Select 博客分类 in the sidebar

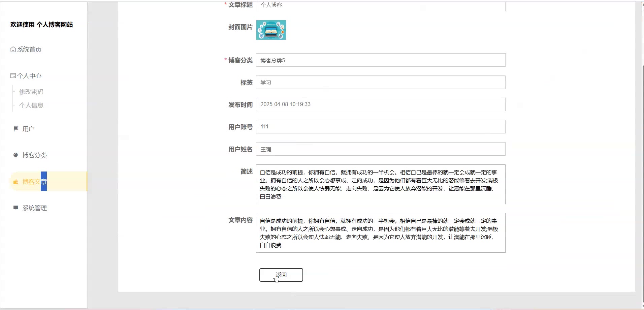(x=34, y=155)
